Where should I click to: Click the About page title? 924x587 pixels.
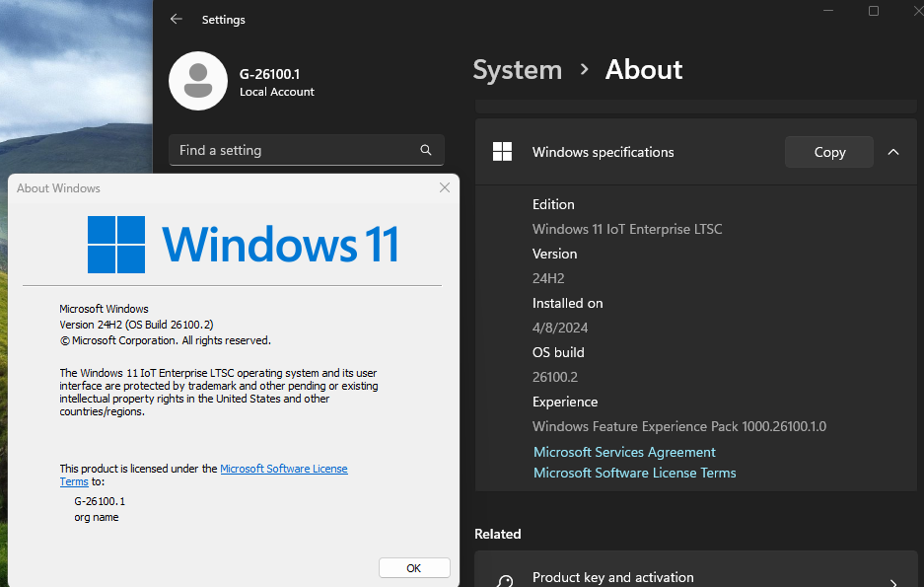click(x=644, y=69)
